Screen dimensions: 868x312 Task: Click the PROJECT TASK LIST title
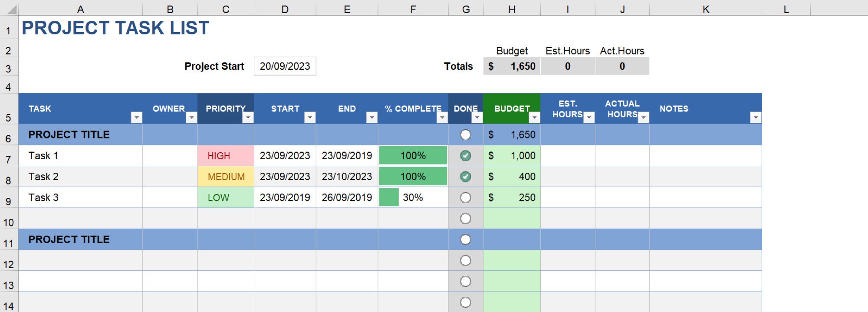pos(115,28)
